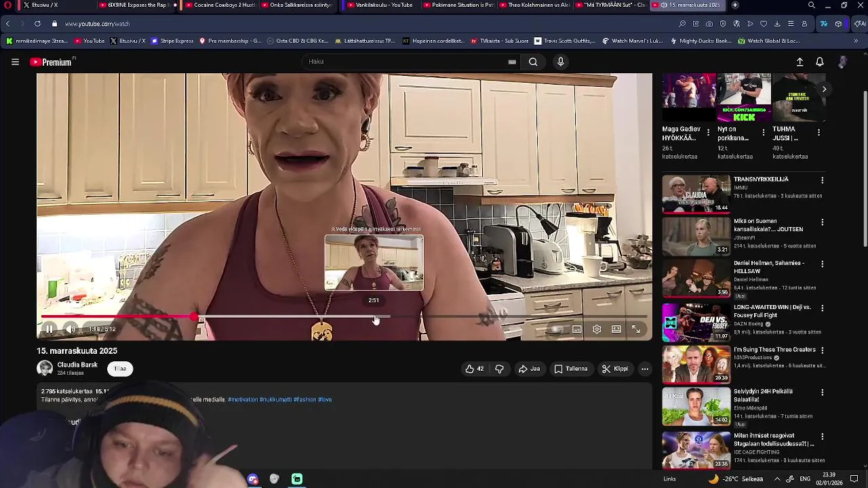Open options menu for TRANSNYRKKEILIJÄ video
This screenshot has width=868, height=488.
pyautogui.click(x=822, y=180)
